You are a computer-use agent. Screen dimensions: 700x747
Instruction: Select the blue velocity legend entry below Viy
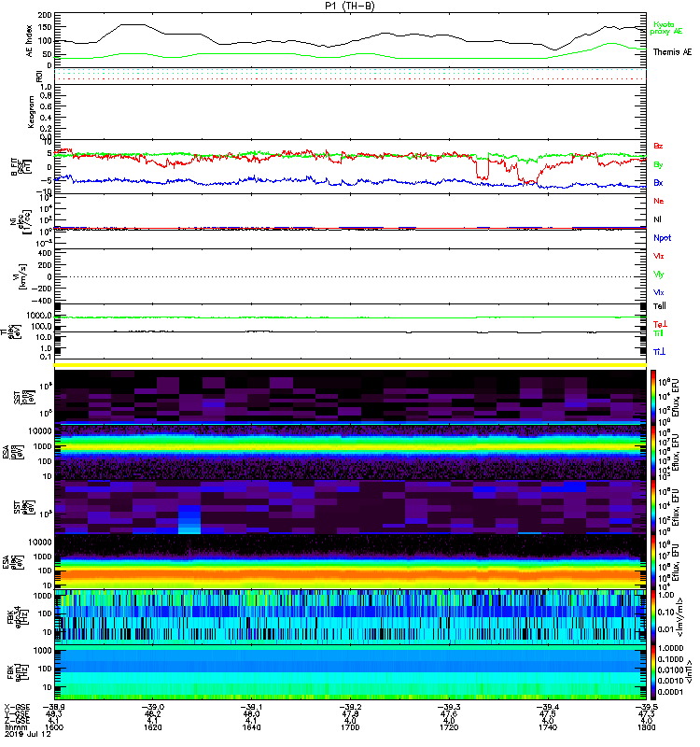(659, 292)
